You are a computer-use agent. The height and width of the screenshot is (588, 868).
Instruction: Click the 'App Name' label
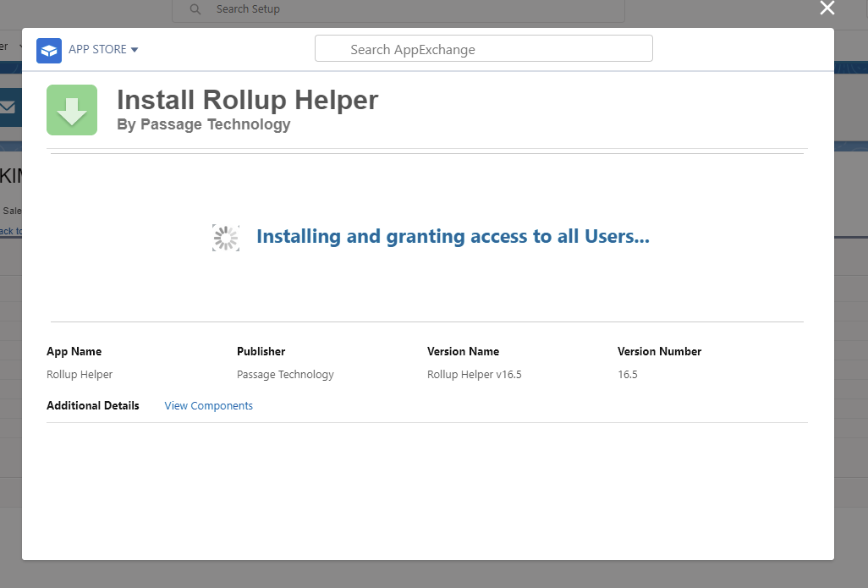click(74, 352)
